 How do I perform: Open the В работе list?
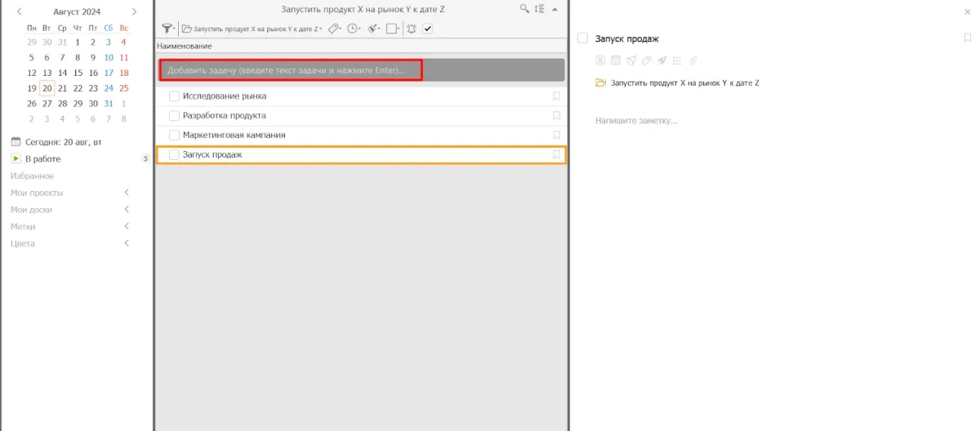click(42, 158)
